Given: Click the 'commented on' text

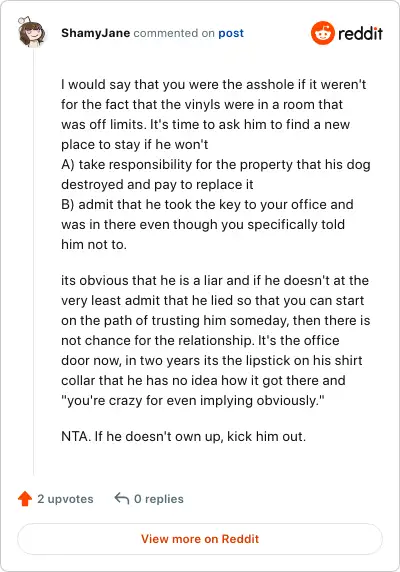Looking at the screenshot, I should pyautogui.click(x=174, y=33).
